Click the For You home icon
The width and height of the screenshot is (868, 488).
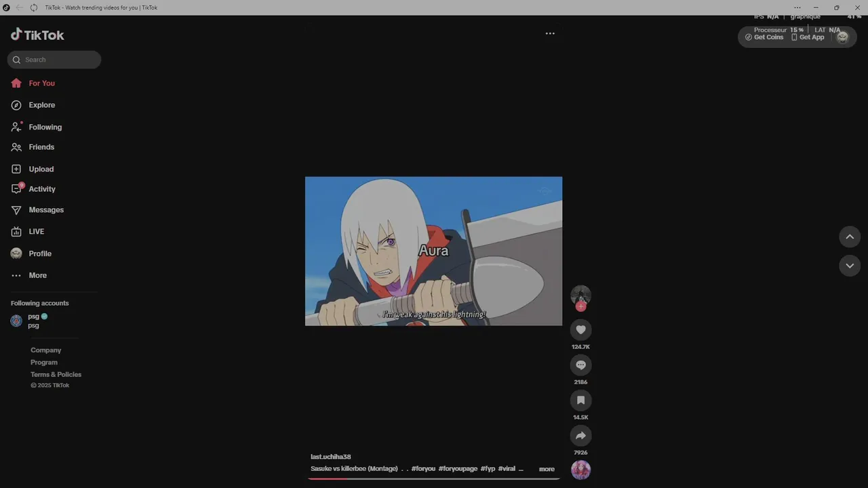[16, 83]
